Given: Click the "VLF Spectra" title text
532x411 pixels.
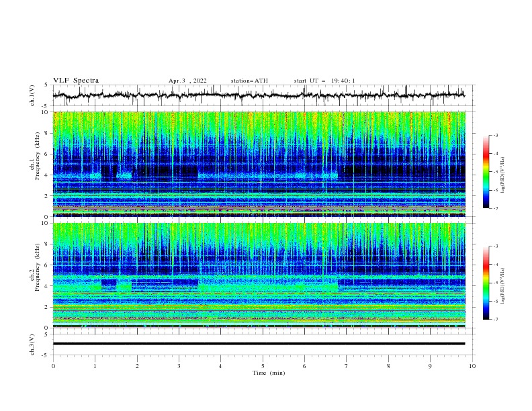Looking at the screenshot, I should pos(76,81).
